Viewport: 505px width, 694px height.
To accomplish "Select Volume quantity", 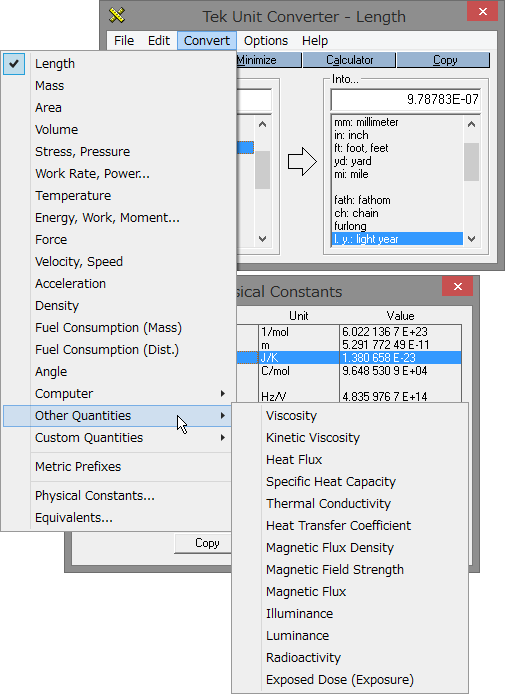I will pyautogui.click(x=118, y=130).
